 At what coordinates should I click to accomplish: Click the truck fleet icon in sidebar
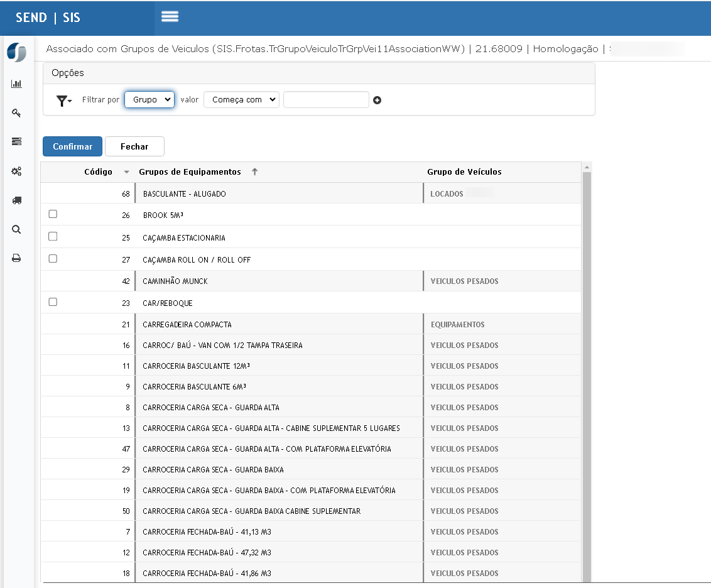16,200
